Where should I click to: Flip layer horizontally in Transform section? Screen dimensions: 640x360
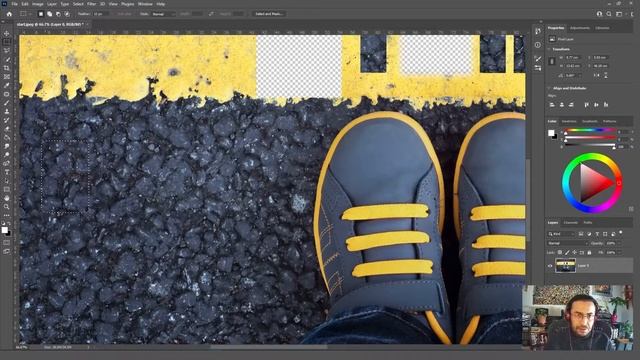coord(596,76)
